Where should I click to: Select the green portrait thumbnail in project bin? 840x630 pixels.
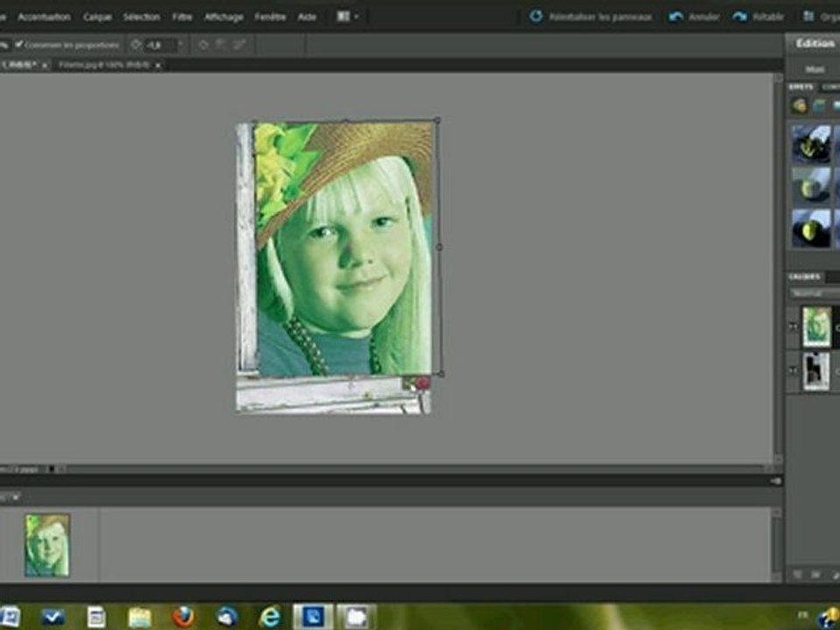(x=47, y=545)
